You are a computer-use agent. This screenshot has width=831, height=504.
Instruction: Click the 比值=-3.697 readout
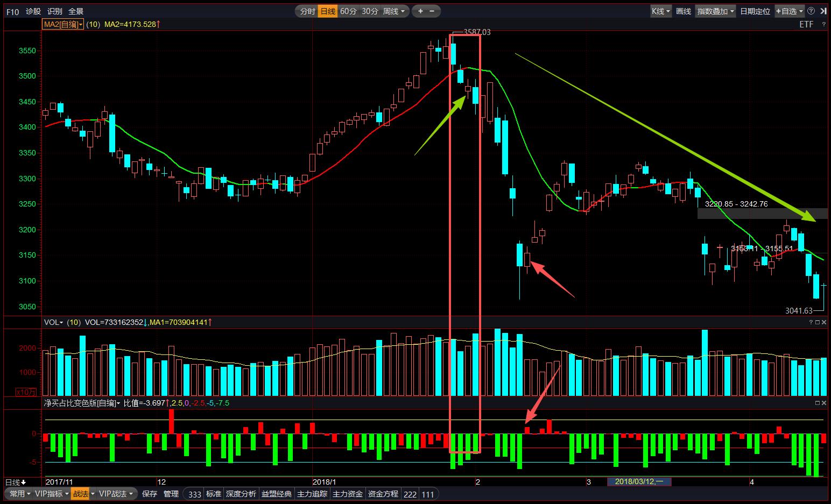pyautogui.click(x=147, y=403)
